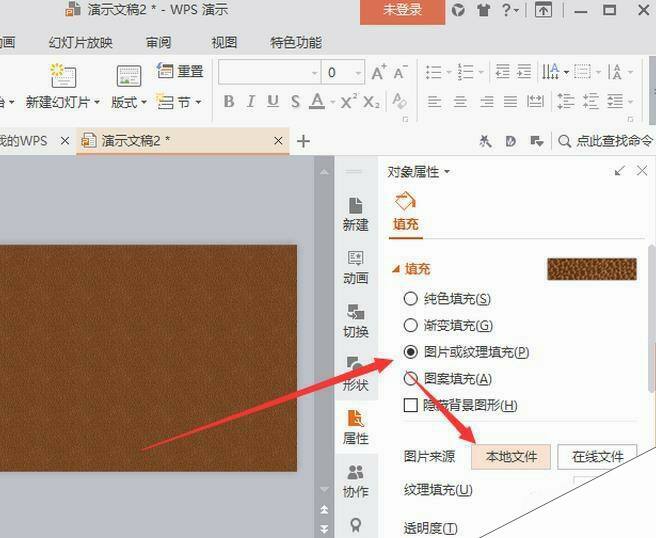Click the brown texture fill preview swatch

tap(591, 270)
